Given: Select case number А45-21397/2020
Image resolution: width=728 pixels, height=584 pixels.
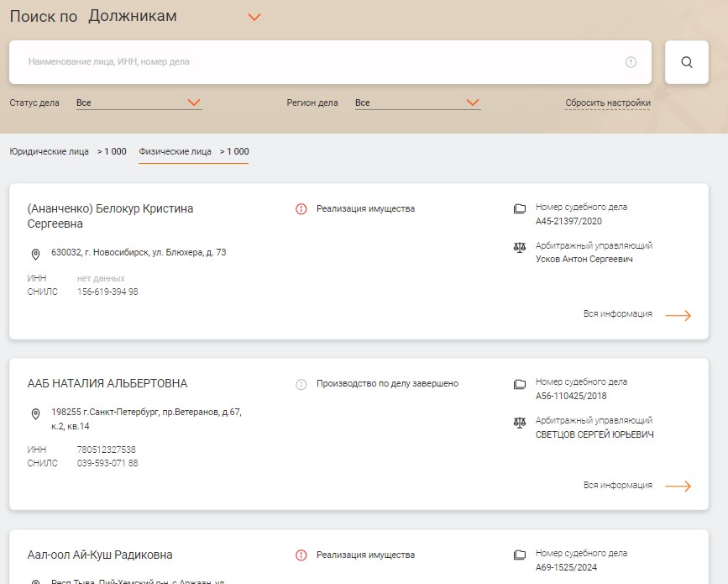Looking at the screenshot, I should 568,221.
